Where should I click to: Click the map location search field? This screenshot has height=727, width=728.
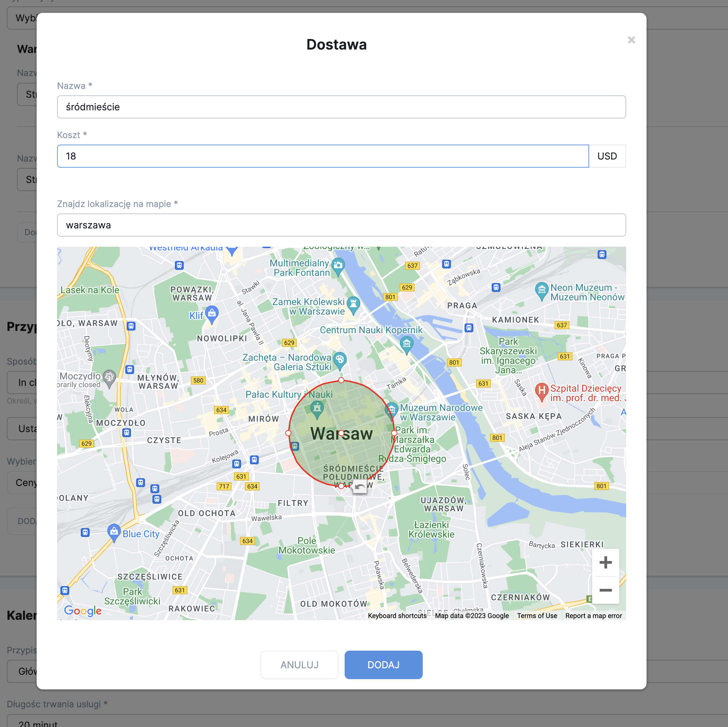(x=341, y=225)
